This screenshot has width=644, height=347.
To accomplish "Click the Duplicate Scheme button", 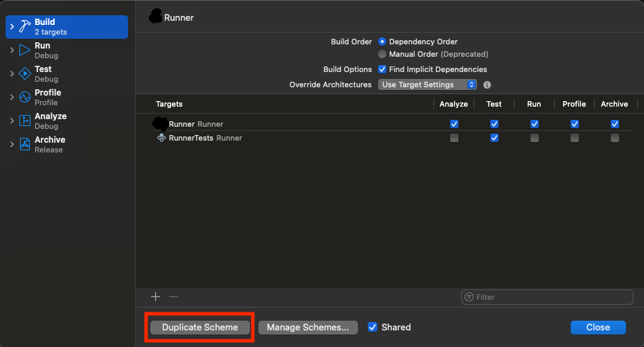I will tap(199, 327).
